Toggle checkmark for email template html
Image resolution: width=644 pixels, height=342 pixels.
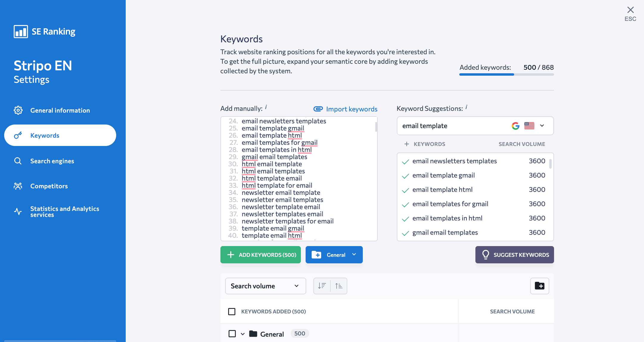[x=405, y=190]
